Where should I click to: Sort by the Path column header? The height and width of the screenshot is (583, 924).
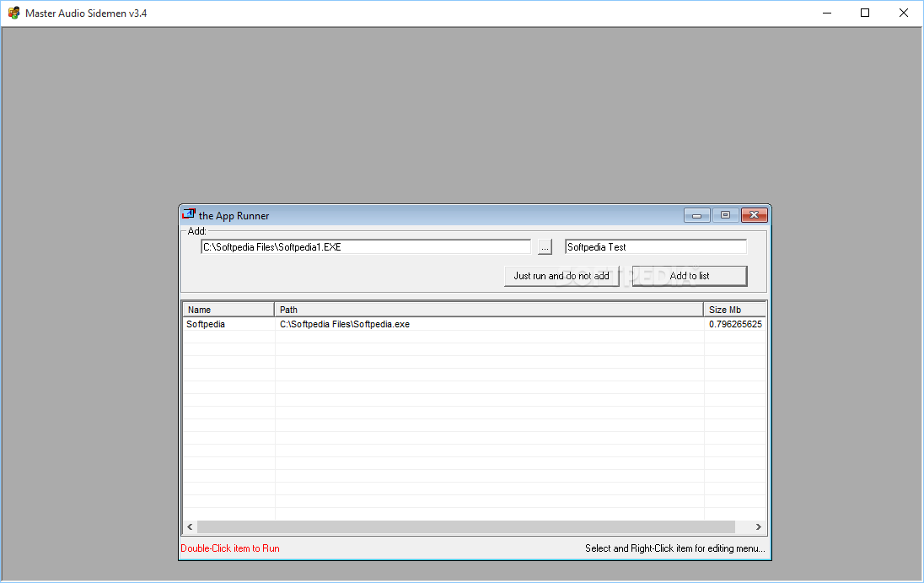click(x=488, y=310)
